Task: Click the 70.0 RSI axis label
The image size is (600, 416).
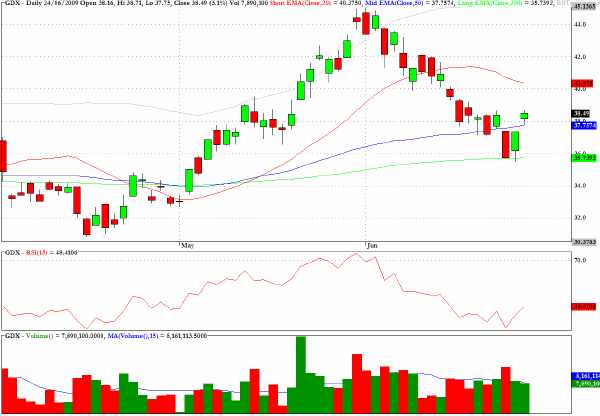Action: click(580, 260)
